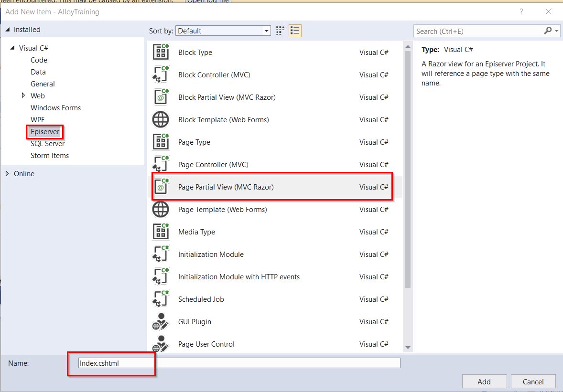This screenshot has height=392, width=563.
Task: Select the Block Template globe icon
Action: pyautogui.click(x=161, y=120)
